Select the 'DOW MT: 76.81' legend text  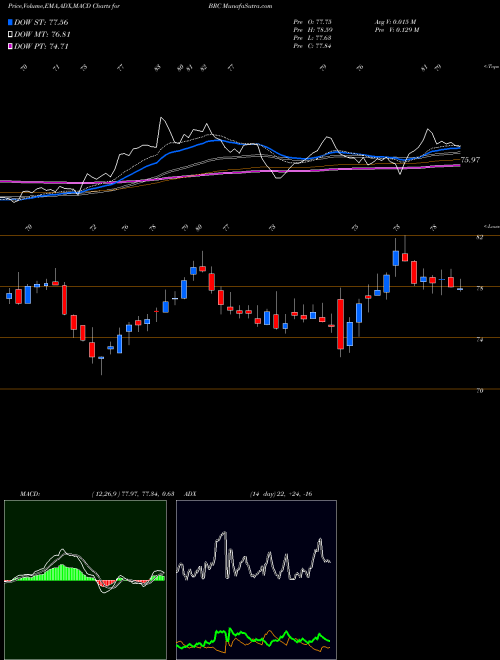point(42,35)
